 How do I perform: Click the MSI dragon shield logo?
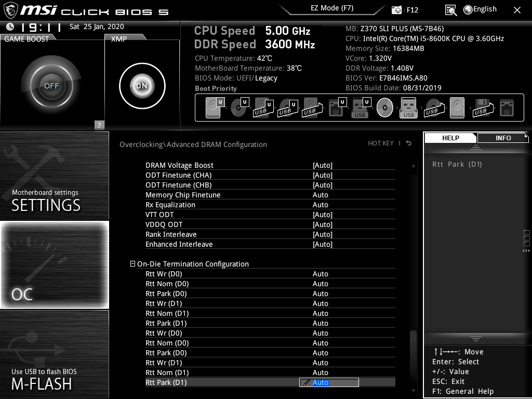[x=10, y=10]
